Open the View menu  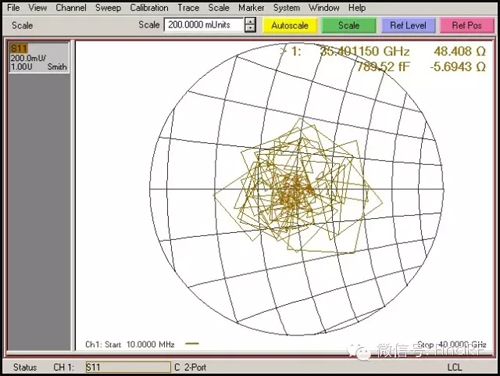pos(37,8)
